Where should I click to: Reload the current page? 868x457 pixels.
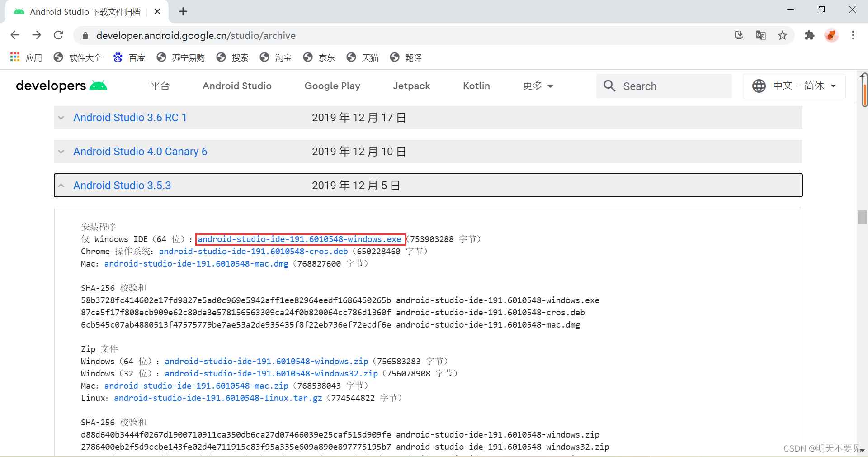[58, 35]
